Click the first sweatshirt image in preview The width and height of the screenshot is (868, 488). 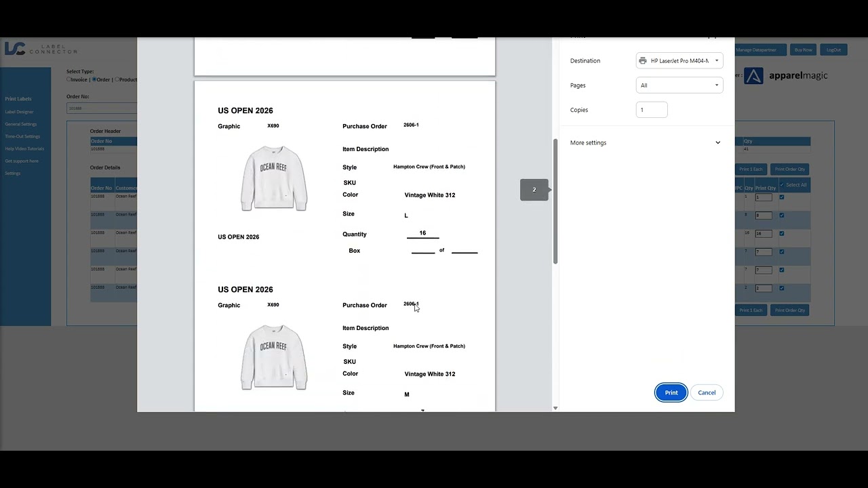pyautogui.click(x=274, y=178)
